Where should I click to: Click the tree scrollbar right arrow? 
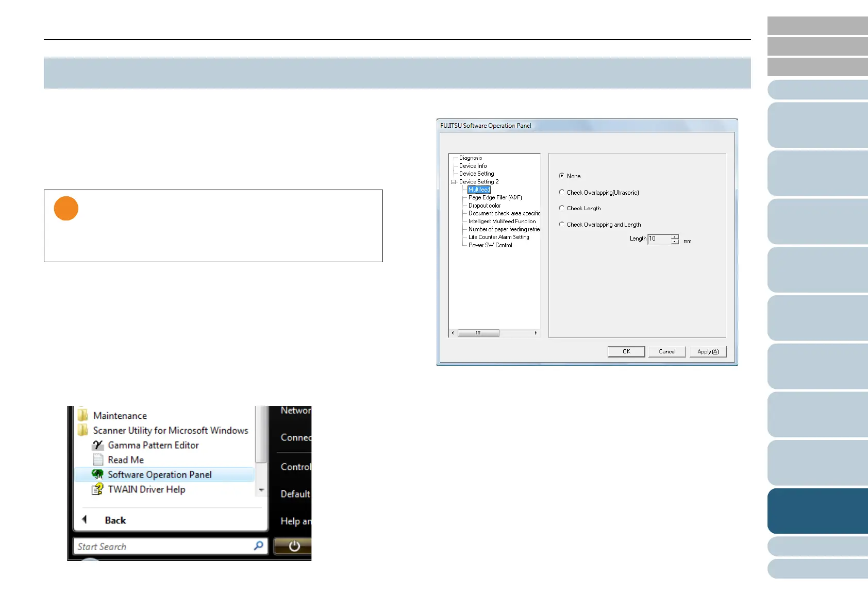tap(536, 333)
